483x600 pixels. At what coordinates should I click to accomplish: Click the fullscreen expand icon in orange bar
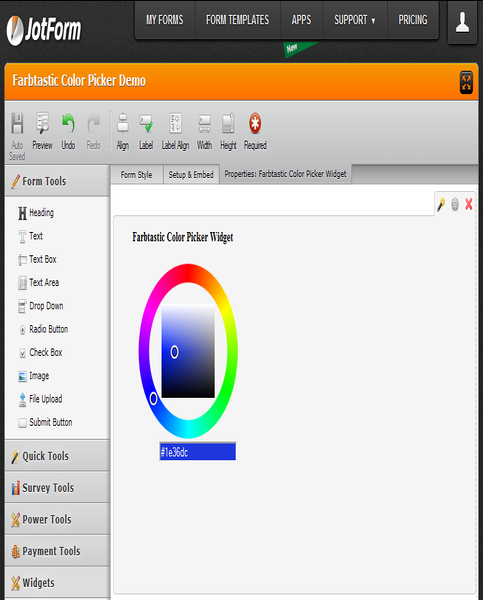[466, 82]
